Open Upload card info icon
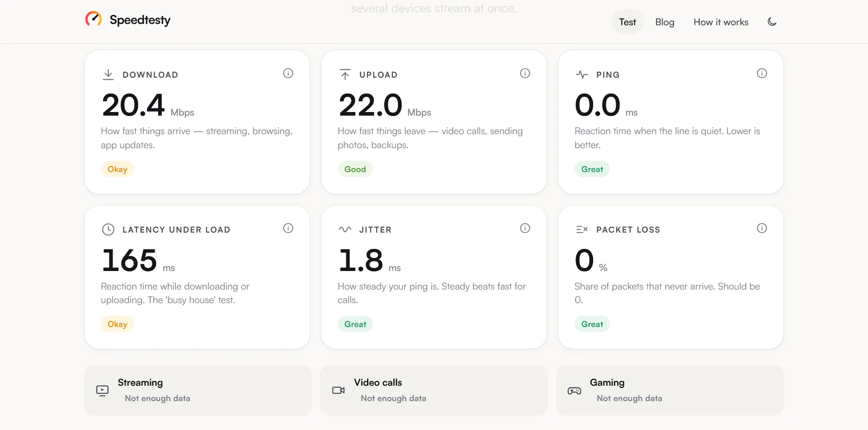This screenshot has height=430, width=868. pos(525,73)
